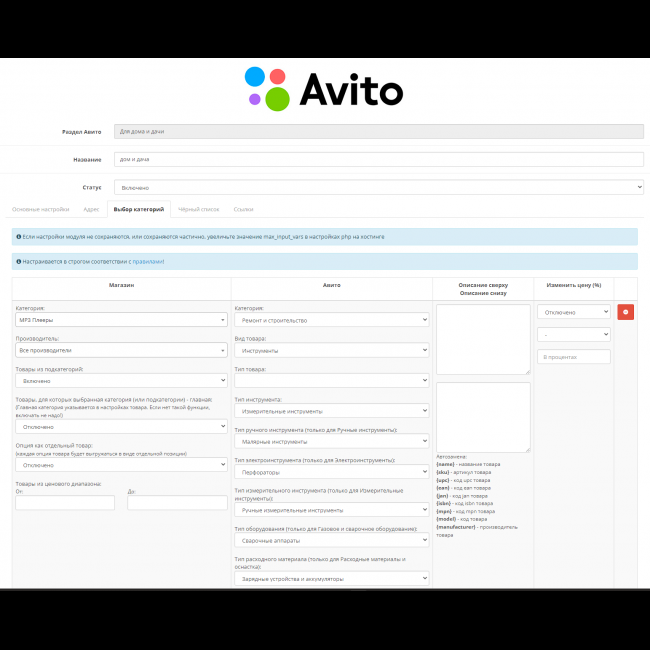Image resolution: width=650 pixels, height=650 pixels.
Task: Open Avito category 'Ремонт и строительство' dropdown
Action: [x=330, y=320]
